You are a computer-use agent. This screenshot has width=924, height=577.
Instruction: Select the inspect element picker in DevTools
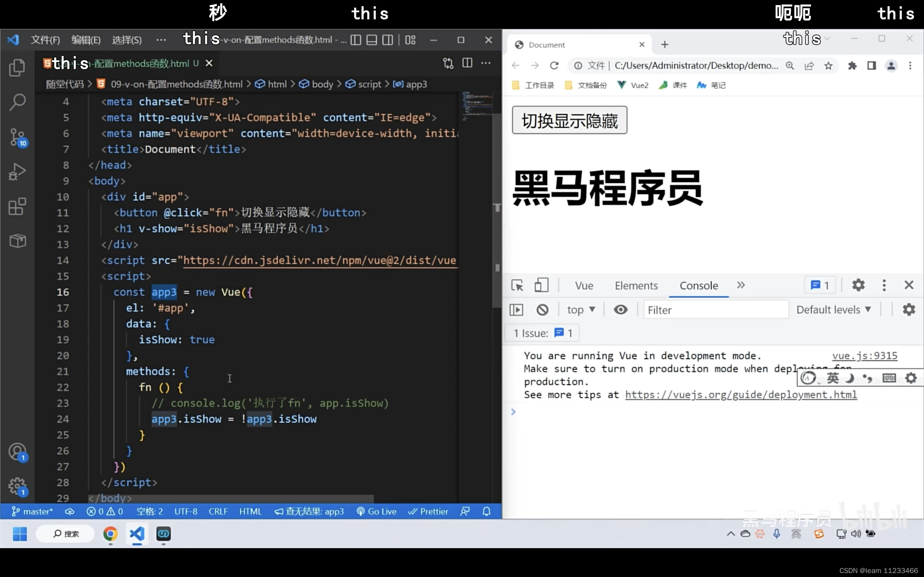pos(517,286)
